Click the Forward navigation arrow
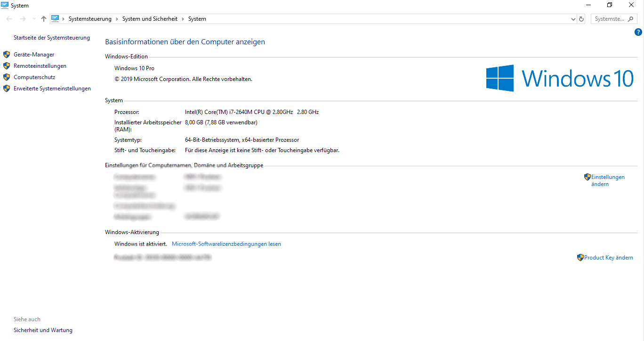The image size is (644, 341). [x=23, y=19]
